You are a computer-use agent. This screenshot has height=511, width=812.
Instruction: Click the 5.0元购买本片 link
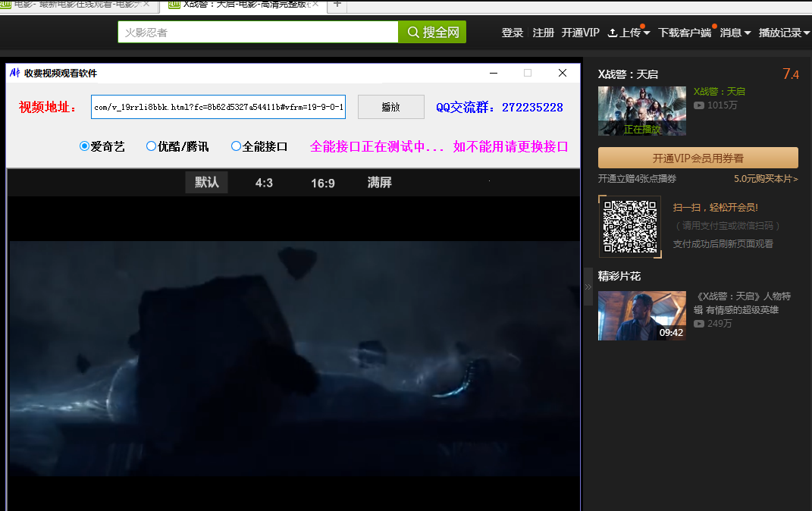point(766,179)
